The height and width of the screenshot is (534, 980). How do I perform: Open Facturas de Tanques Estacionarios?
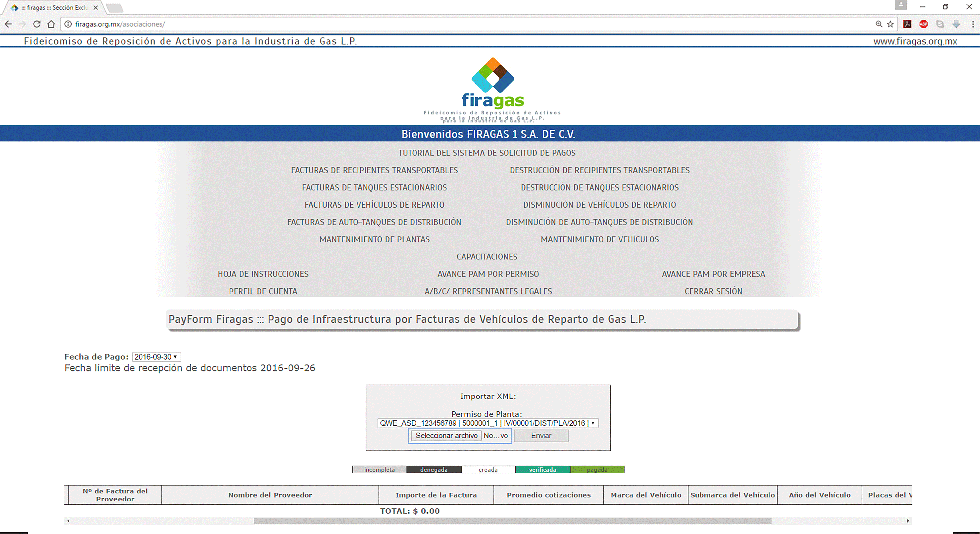click(x=374, y=187)
